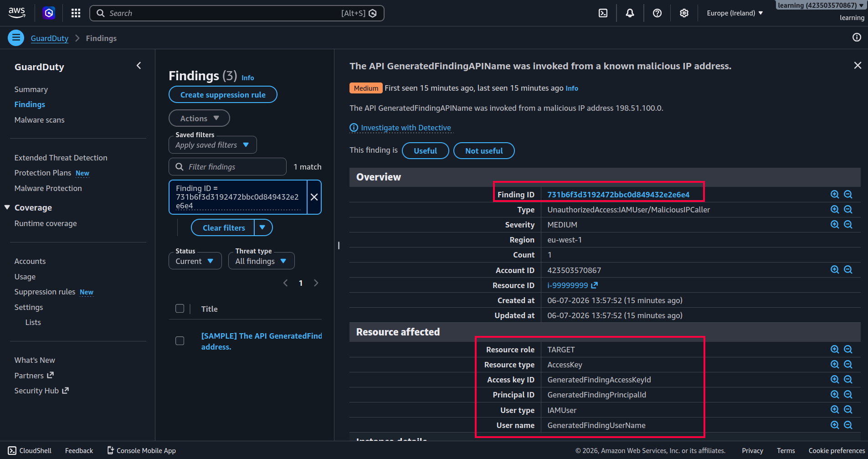
Task: Open Console Mobile App in footer
Action: [x=141, y=450]
